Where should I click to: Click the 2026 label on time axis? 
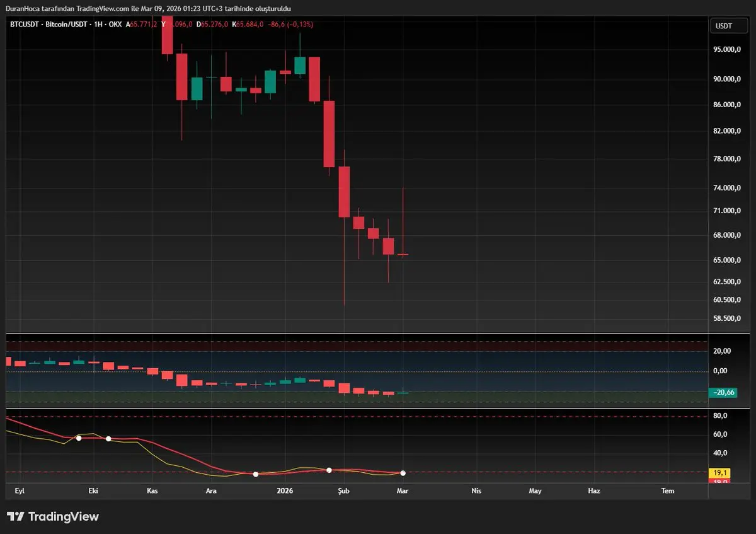(x=285, y=490)
